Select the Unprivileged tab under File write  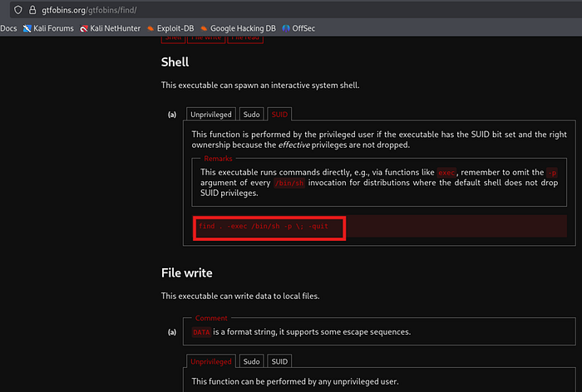click(211, 361)
